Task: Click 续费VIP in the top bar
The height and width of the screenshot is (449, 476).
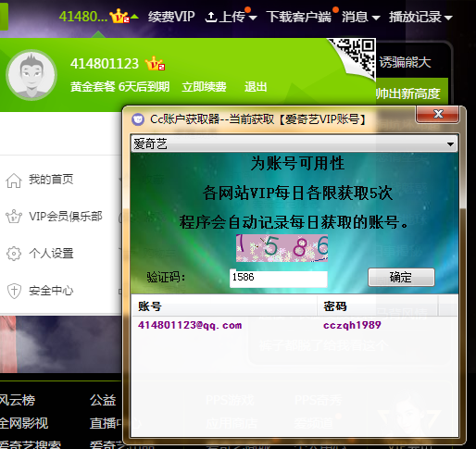Action: tap(171, 17)
